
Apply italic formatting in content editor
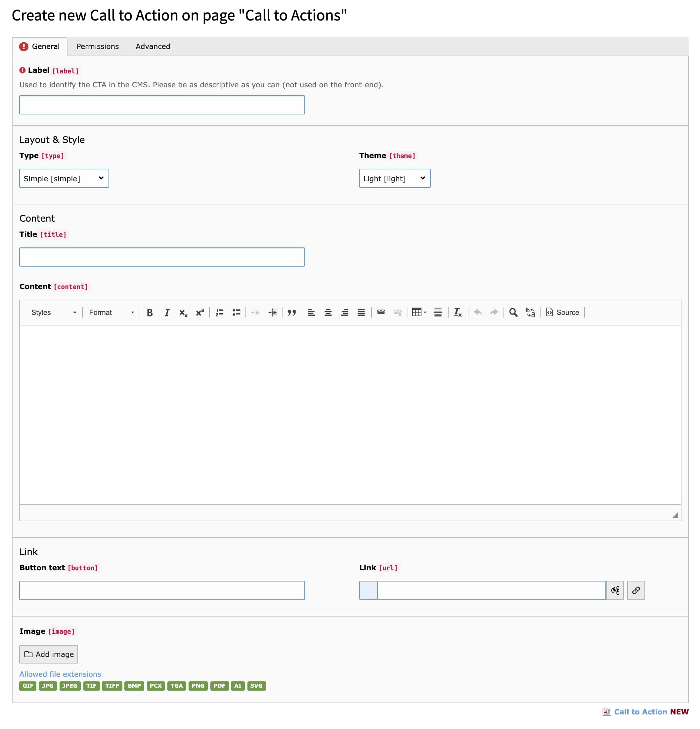pos(167,313)
